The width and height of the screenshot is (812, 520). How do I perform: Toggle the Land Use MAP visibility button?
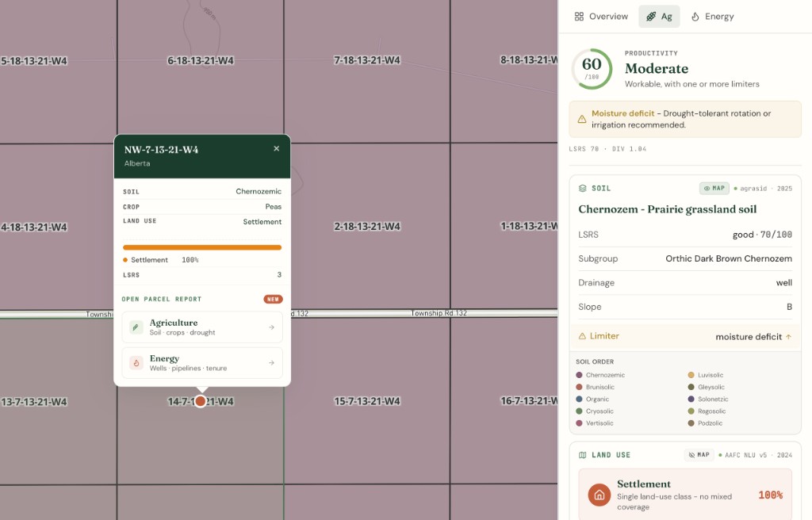tap(699, 455)
